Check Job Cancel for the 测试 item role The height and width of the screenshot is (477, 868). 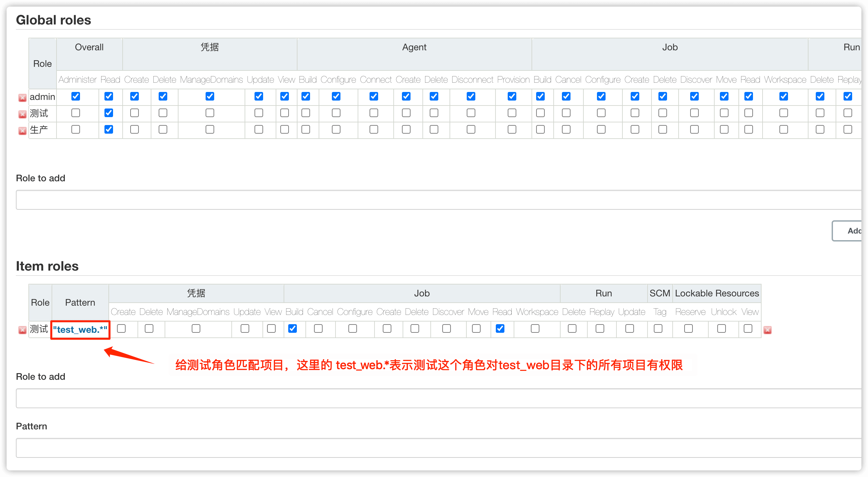click(x=318, y=329)
